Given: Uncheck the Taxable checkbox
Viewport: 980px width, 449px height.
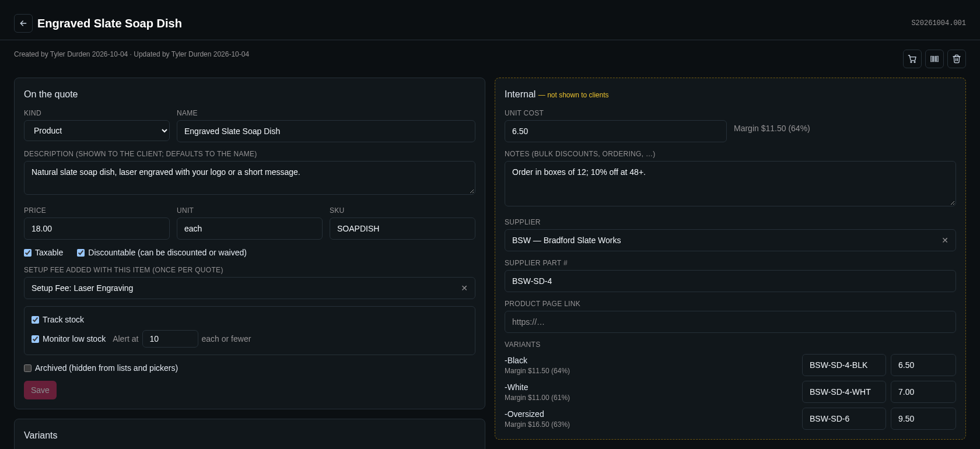Looking at the screenshot, I should (x=28, y=252).
